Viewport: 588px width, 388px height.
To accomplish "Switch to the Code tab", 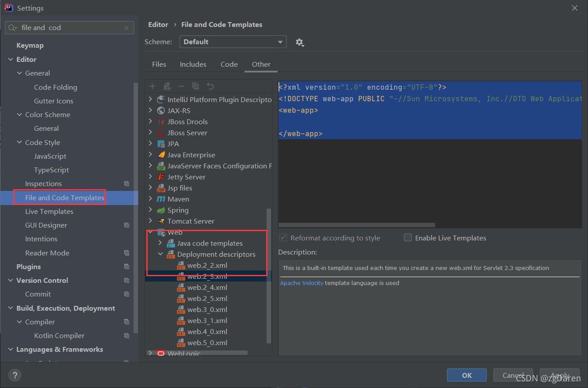I will click(x=229, y=65).
